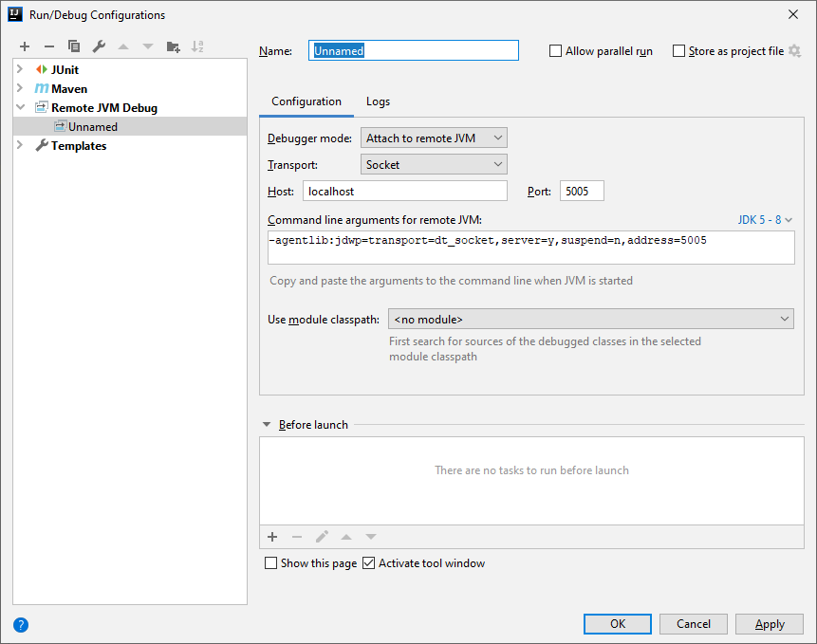817x644 pixels.
Task: Click the JUnit icon in the tree
Action: pyautogui.click(x=42, y=69)
